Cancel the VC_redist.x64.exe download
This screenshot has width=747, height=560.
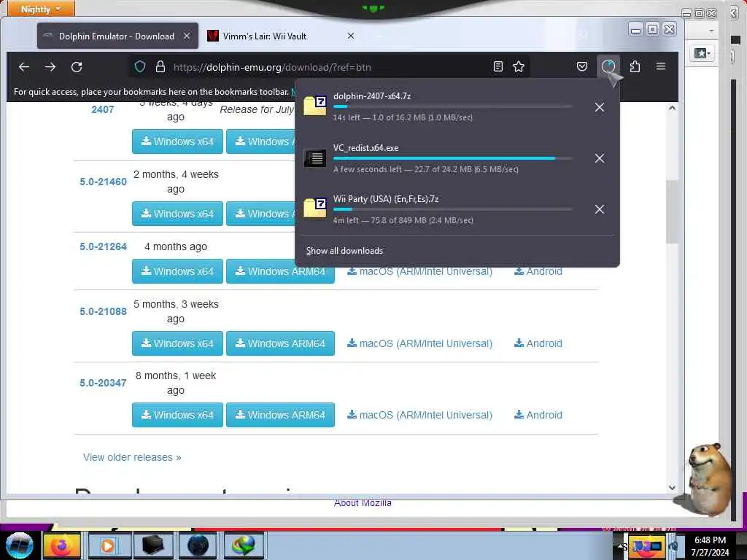[x=600, y=158]
